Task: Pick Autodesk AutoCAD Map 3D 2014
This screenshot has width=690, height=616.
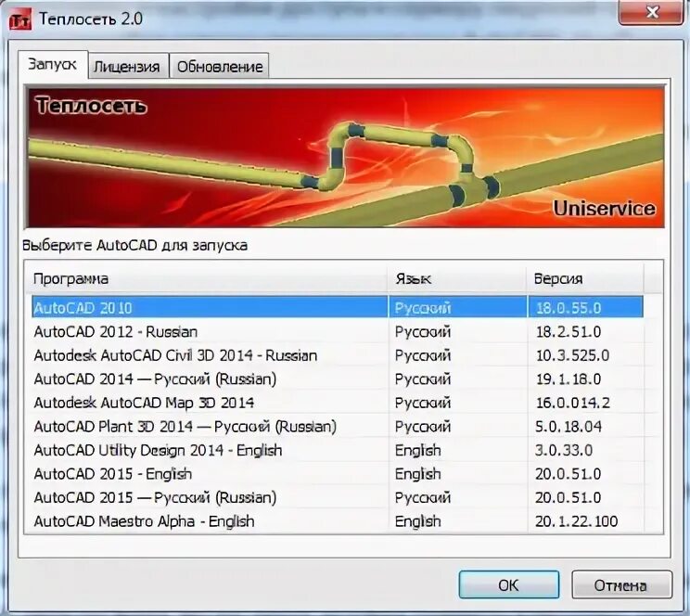Action: coord(338,403)
